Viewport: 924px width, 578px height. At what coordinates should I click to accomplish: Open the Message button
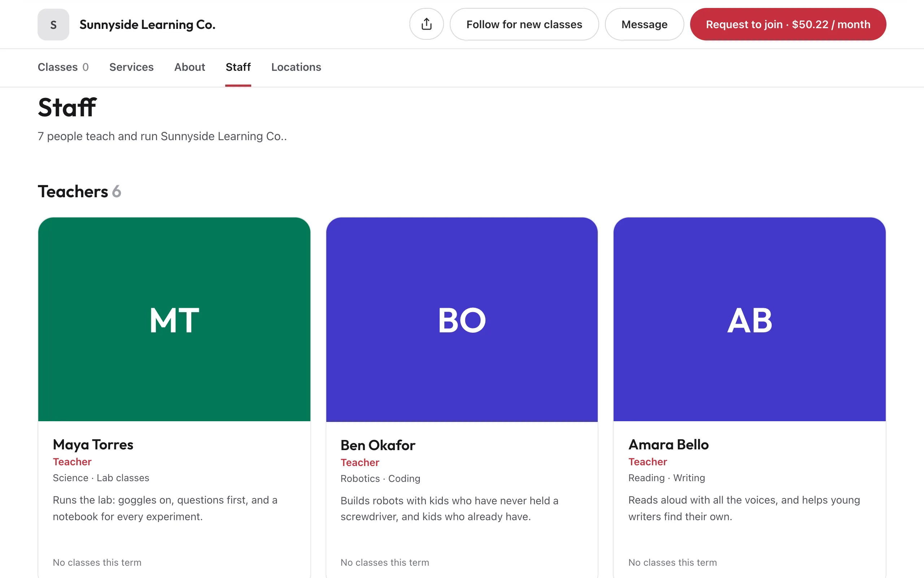644,24
